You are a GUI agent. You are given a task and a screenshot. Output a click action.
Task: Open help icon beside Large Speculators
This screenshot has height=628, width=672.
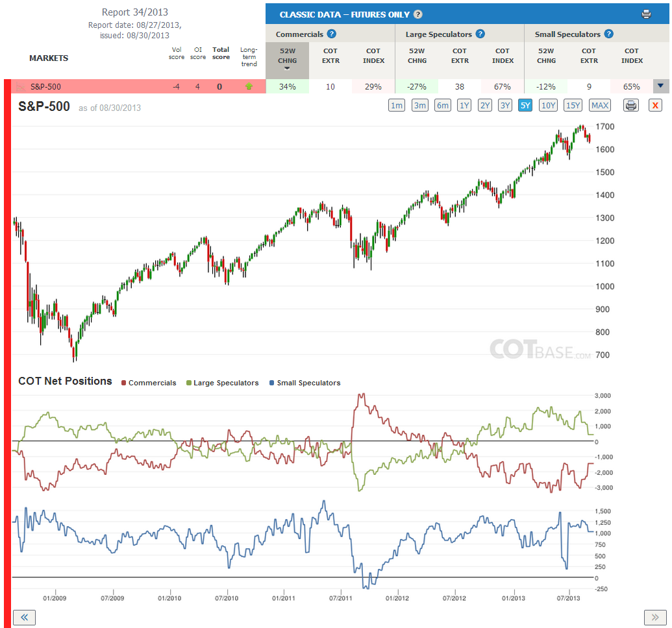click(480, 34)
